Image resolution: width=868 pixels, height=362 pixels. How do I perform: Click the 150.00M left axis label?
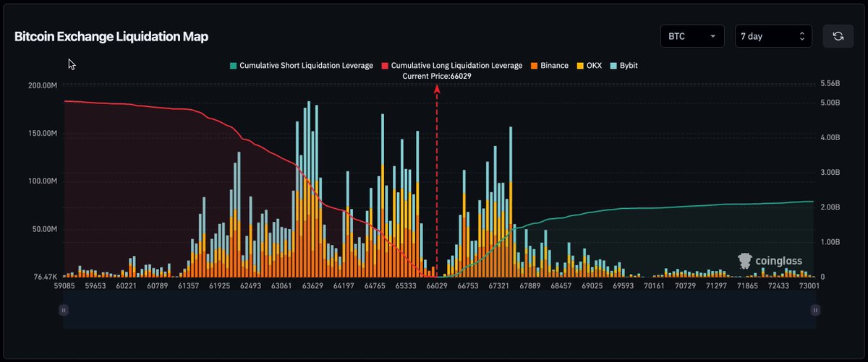43,134
